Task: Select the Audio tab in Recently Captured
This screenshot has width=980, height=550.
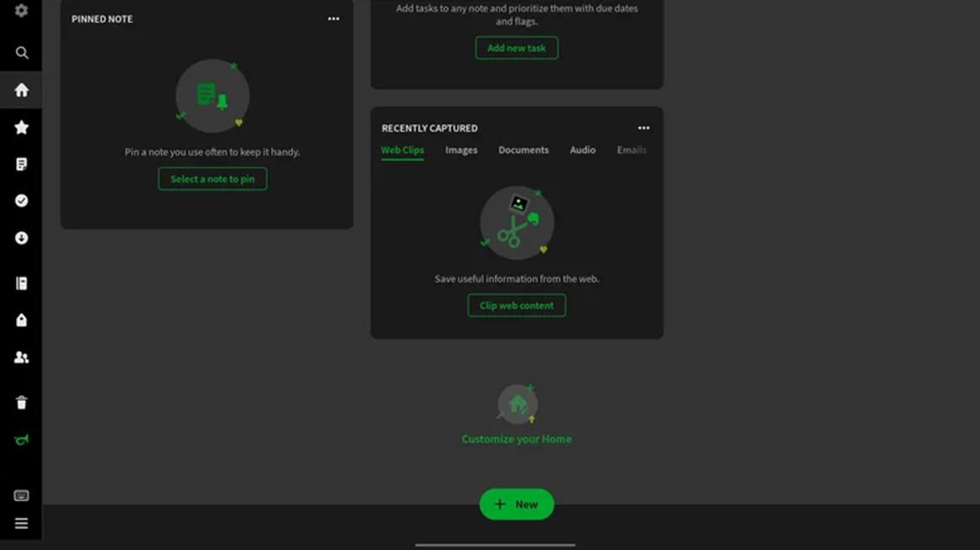Action: 582,151
